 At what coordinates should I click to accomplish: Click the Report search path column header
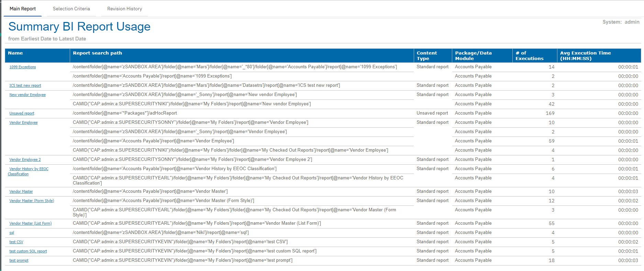click(x=97, y=53)
